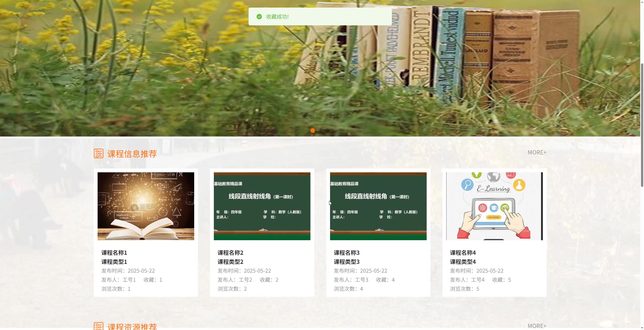Viewport: 644px width, 330px height.
Task: Click the 课程名称2 title
Action: 230,253
